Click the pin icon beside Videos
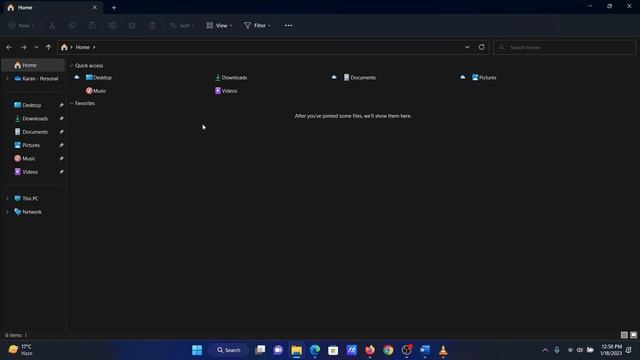Screen dimensions: 640x360 point(61,172)
